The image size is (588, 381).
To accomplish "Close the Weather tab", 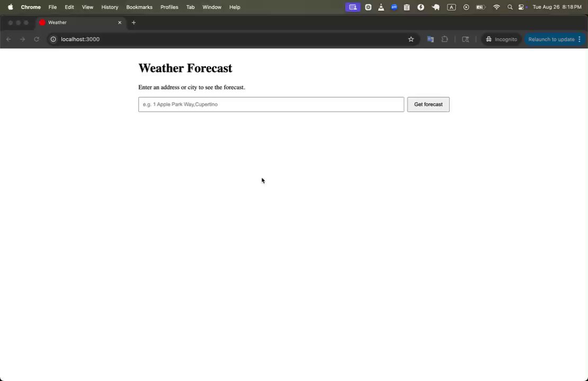I will 120,22.
